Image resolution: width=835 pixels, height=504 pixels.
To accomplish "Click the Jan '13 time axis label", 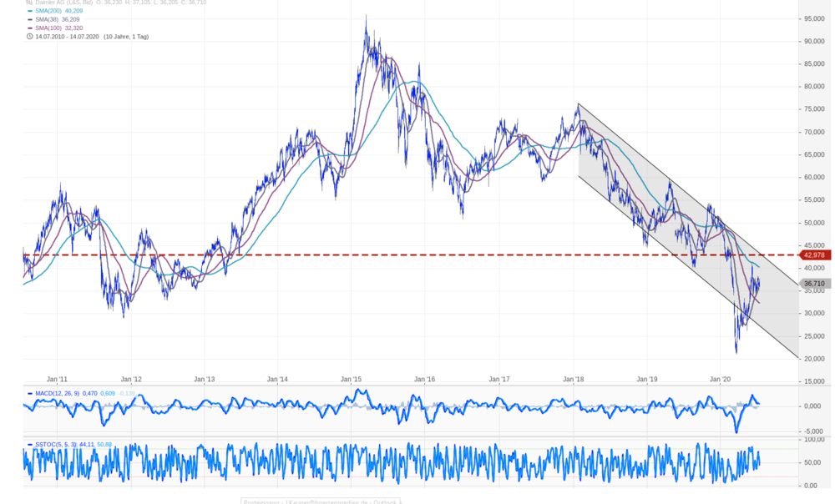I will click(205, 380).
